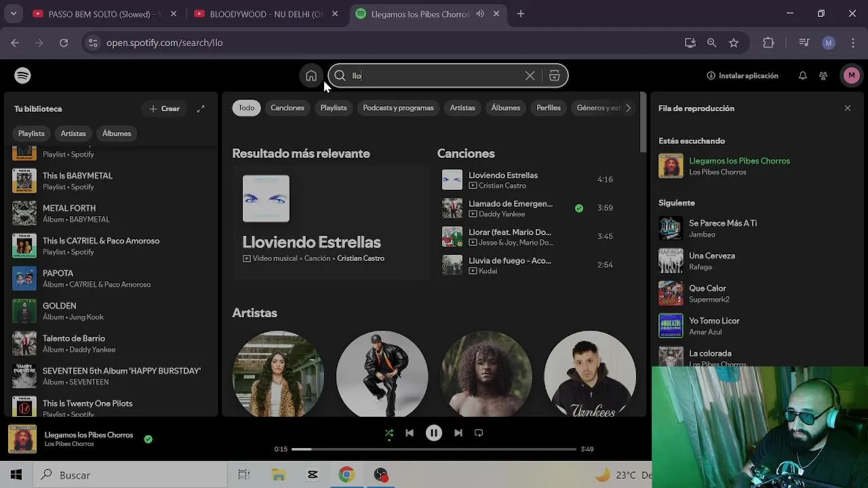868x488 pixels.
Task: Select the Todo filter chip
Action: click(247, 108)
